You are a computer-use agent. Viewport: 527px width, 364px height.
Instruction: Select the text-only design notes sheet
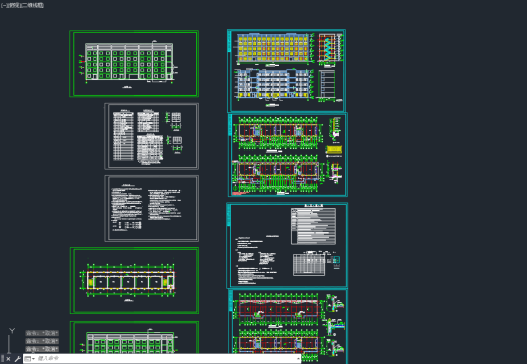pyautogui.click(x=152, y=208)
